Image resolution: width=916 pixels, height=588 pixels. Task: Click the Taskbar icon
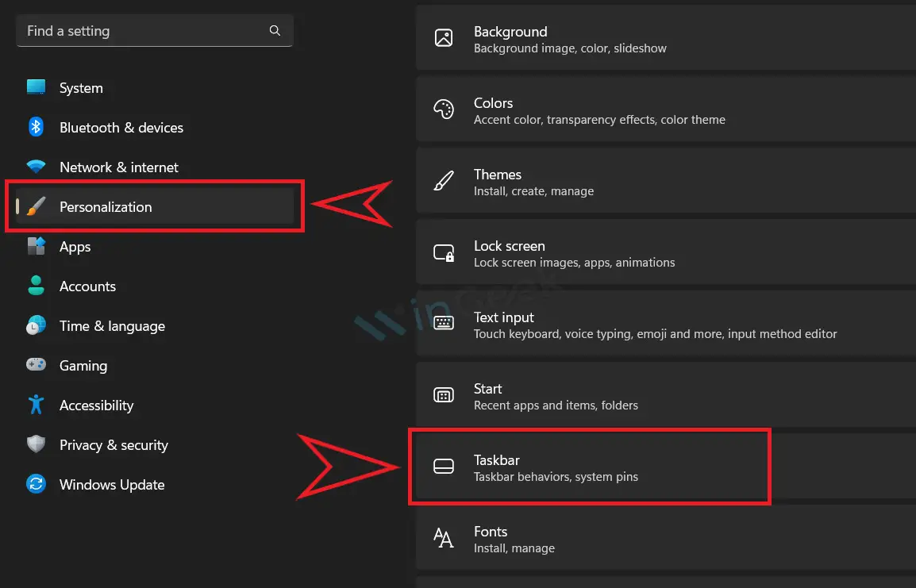pyautogui.click(x=444, y=466)
